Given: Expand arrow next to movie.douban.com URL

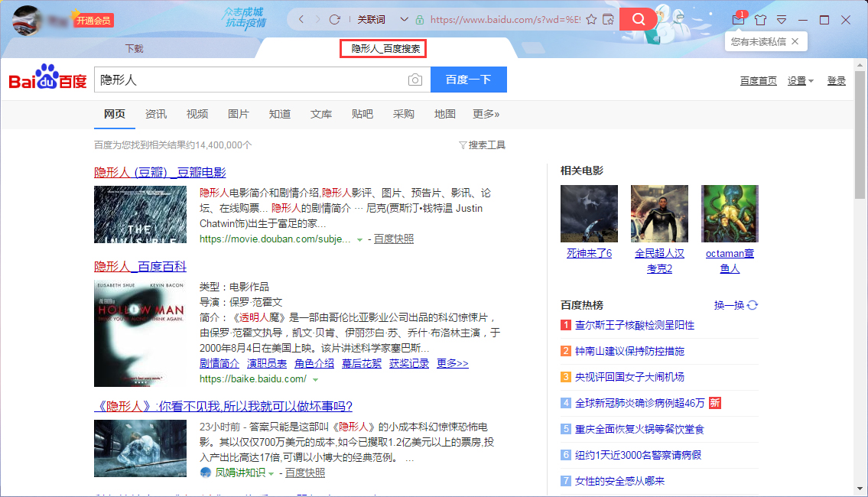Looking at the screenshot, I should 359,239.
